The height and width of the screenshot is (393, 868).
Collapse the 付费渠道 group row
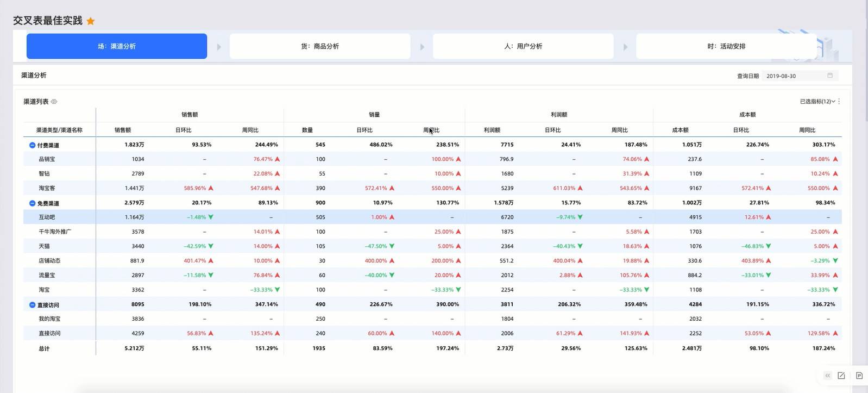(x=32, y=145)
